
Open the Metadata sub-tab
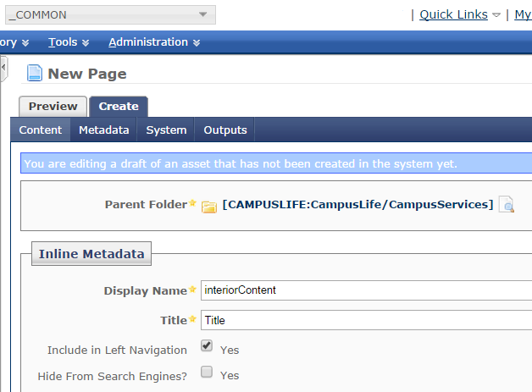(104, 130)
